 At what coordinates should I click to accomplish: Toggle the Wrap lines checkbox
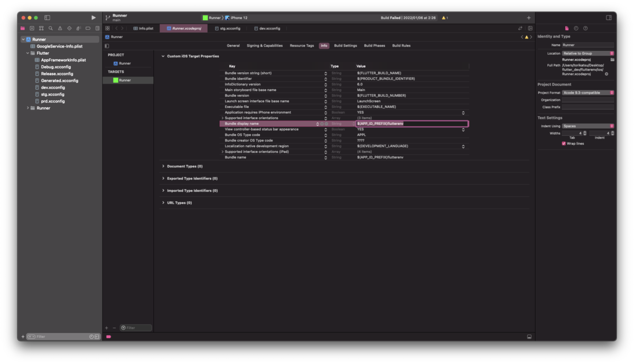coord(564,143)
